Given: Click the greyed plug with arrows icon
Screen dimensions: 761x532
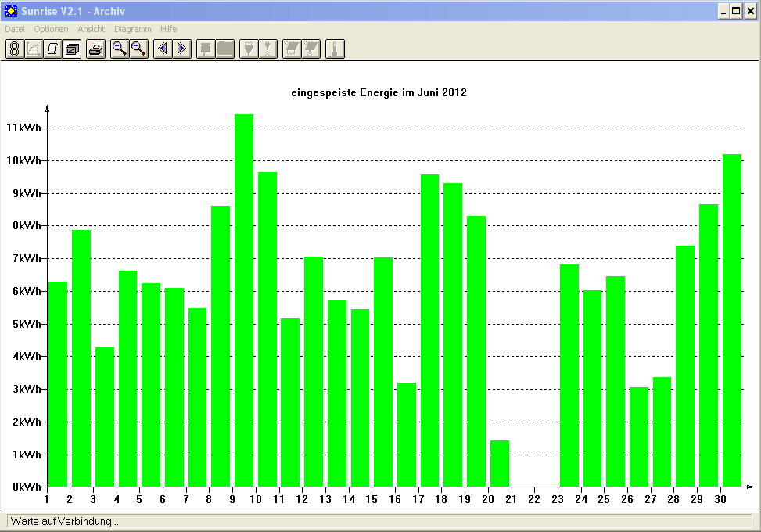Looking at the screenshot, I should (x=268, y=49).
